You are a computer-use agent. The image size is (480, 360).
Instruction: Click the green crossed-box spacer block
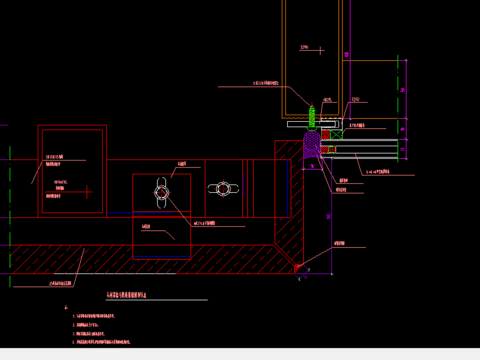[336, 135]
